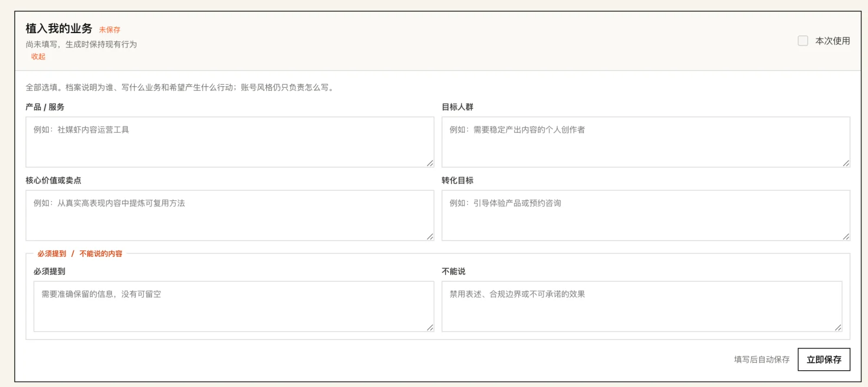Grab resize handle of 必须提到 field

click(x=430, y=327)
